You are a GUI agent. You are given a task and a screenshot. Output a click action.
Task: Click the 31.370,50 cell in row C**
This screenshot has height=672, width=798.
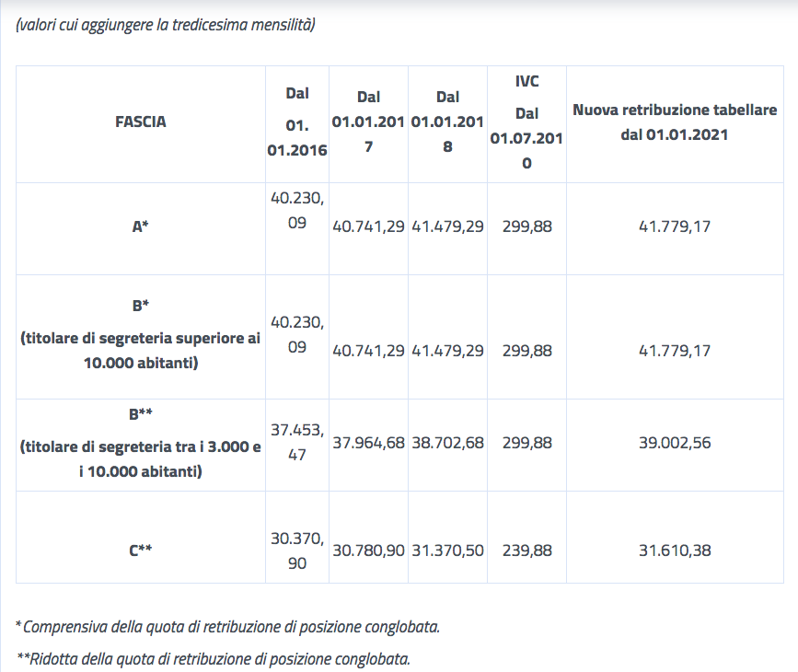(x=447, y=550)
